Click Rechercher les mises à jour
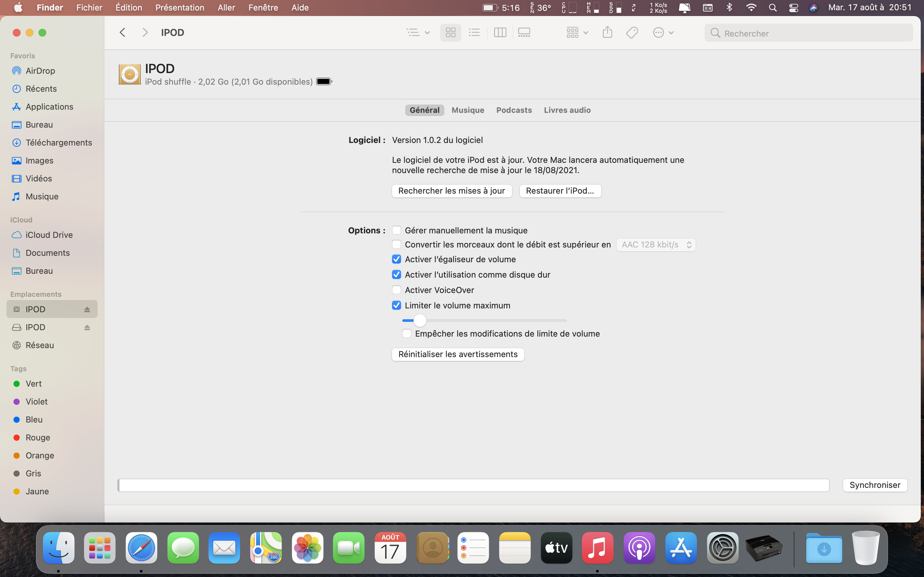Viewport: 924px width, 577px height. tap(451, 191)
